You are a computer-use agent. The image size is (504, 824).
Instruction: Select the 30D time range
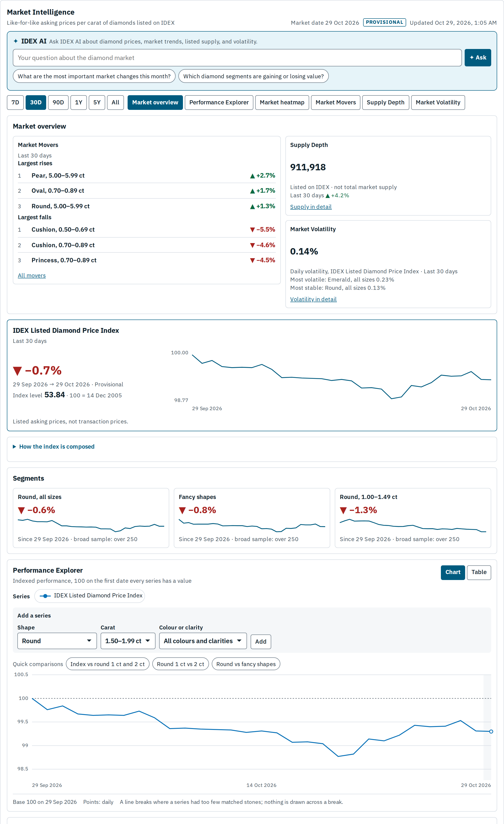(x=36, y=102)
